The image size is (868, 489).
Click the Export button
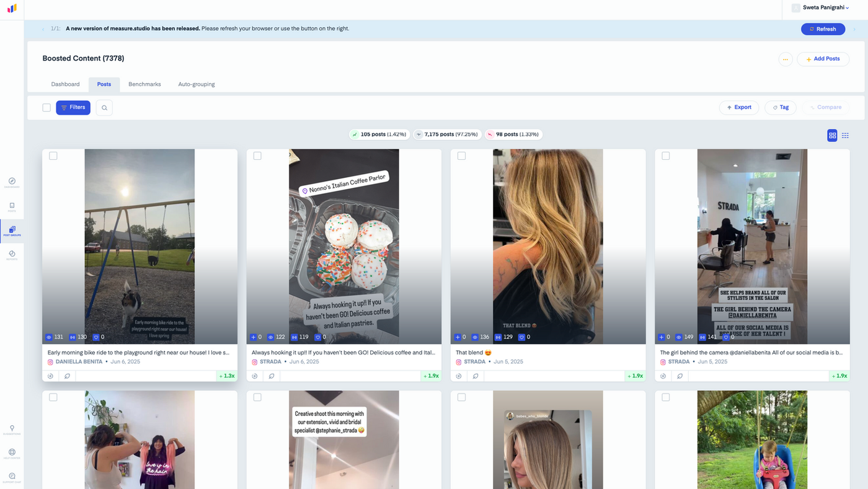pos(738,107)
